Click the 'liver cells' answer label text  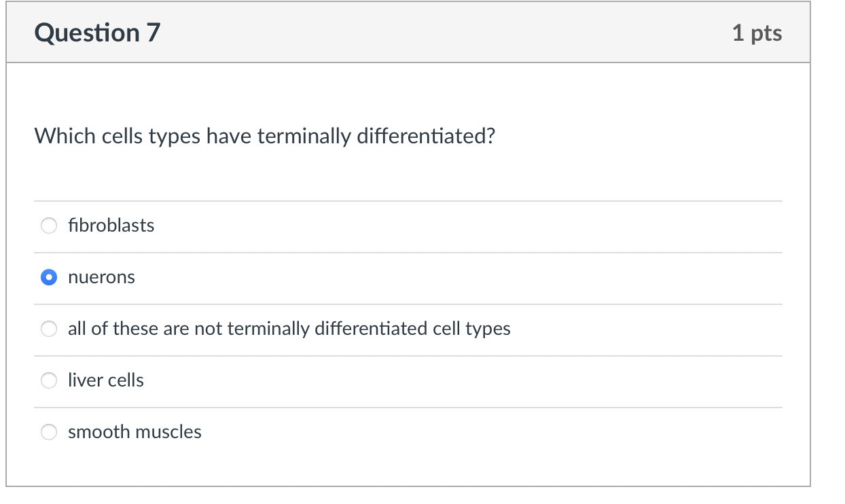[105, 380]
